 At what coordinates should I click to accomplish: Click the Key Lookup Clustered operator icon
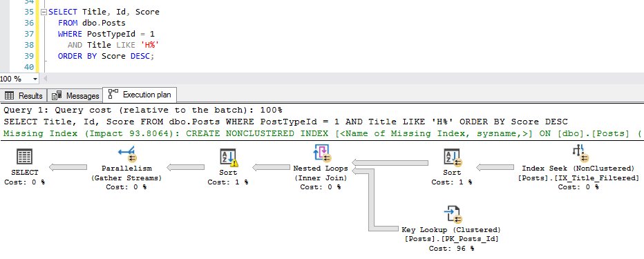pyautogui.click(x=453, y=215)
